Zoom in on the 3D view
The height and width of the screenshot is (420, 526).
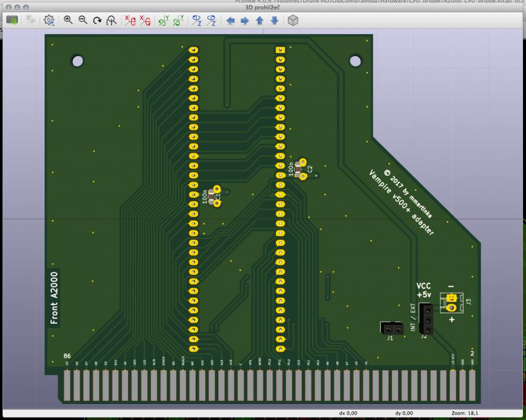(68, 20)
